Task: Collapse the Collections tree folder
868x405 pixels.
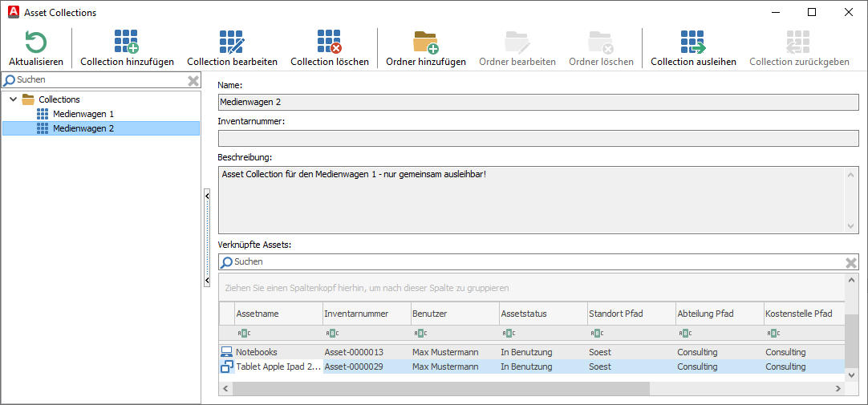Action: coord(13,99)
